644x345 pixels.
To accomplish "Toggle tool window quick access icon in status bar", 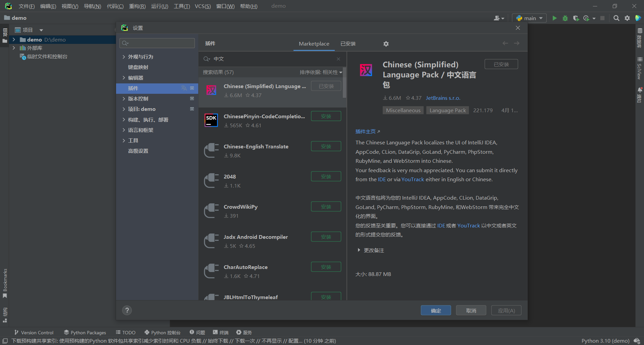I will [5, 341].
